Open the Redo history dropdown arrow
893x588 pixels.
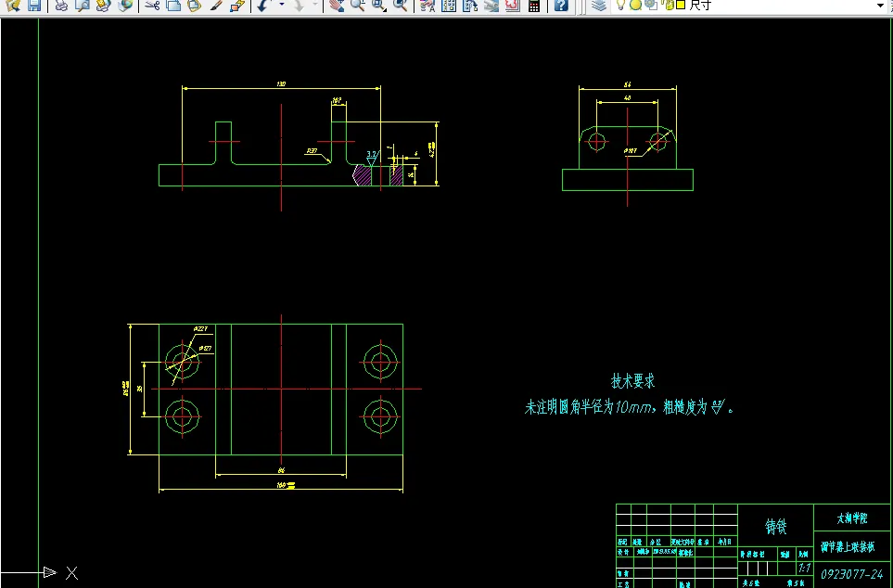(315, 6)
